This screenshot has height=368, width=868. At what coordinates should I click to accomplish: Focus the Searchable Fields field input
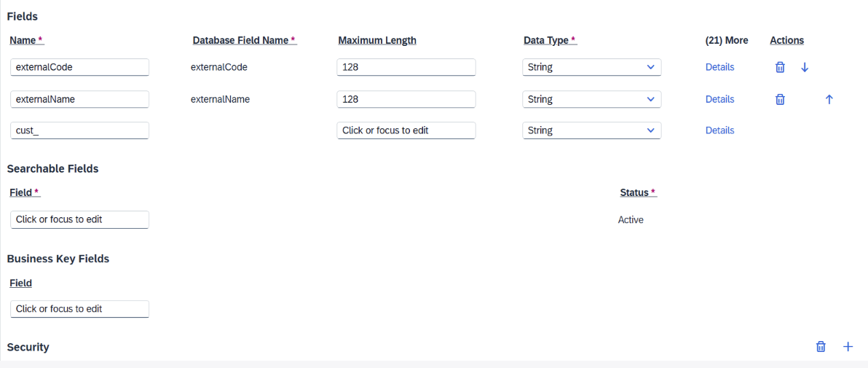[x=79, y=219]
